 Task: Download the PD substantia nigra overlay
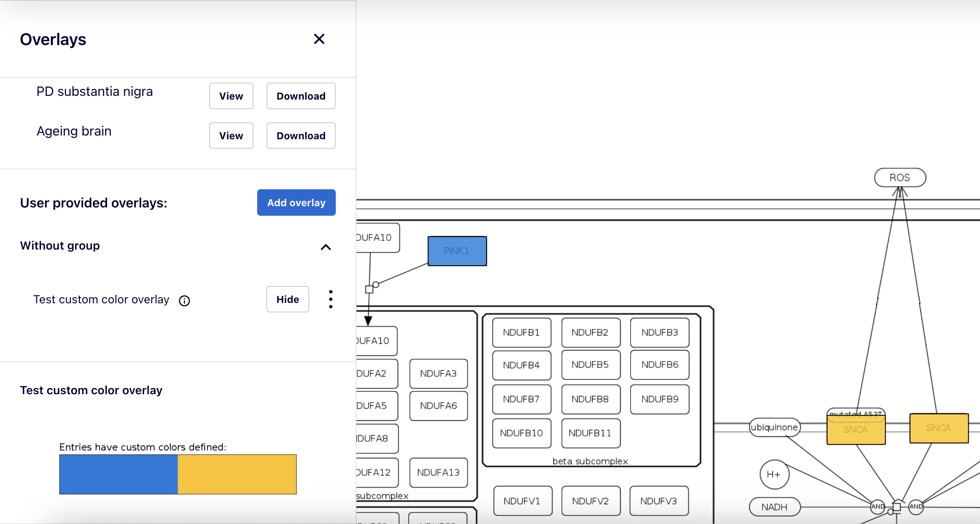click(x=301, y=96)
